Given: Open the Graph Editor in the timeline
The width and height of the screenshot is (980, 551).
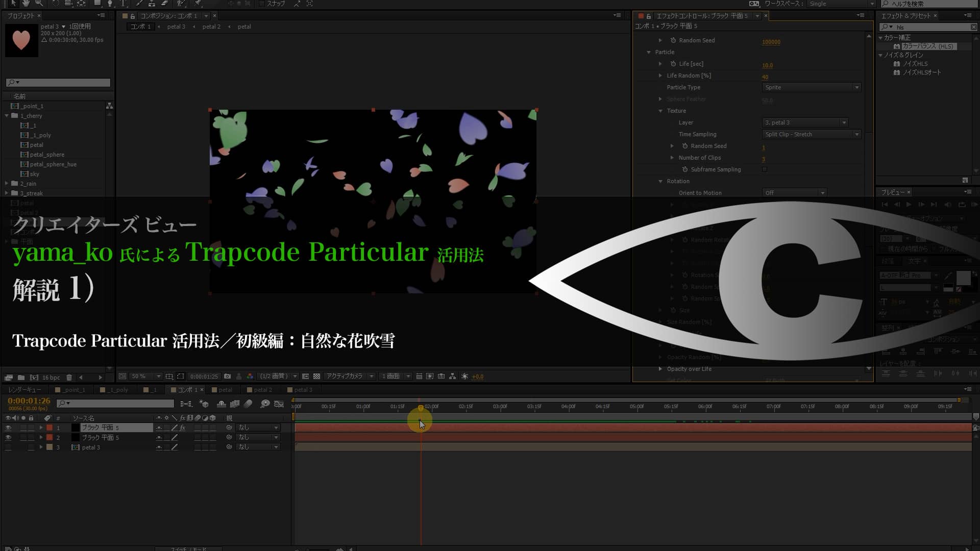Looking at the screenshot, I should pyautogui.click(x=279, y=404).
